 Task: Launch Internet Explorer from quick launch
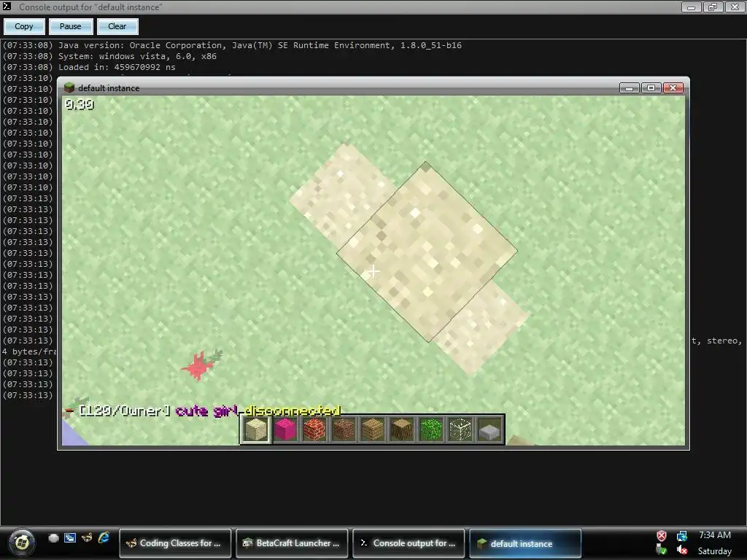(x=104, y=538)
